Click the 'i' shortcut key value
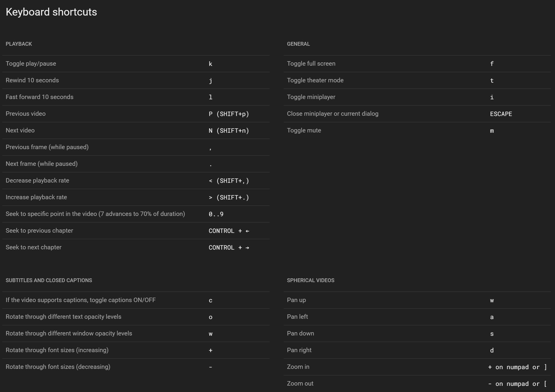This screenshot has width=555, height=392. (492, 97)
